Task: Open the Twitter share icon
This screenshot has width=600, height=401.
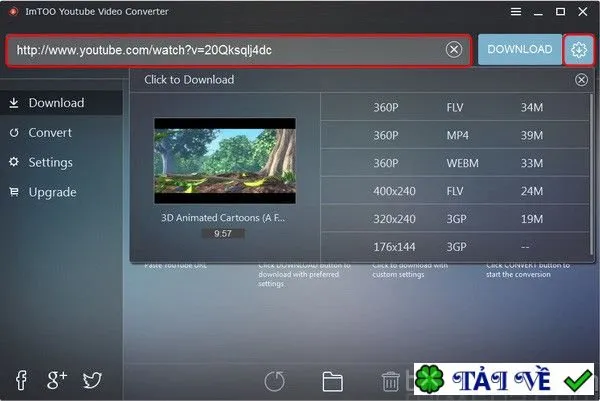Action: [92, 380]
